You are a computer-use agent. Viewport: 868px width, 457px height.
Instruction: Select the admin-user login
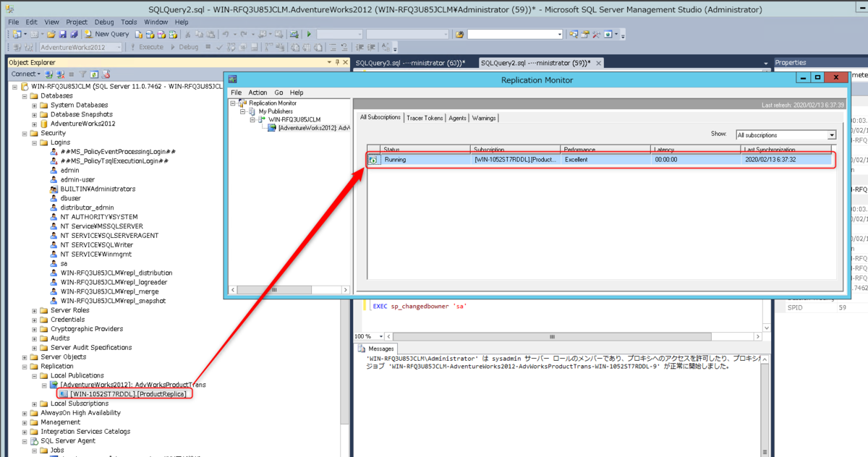coord(77,179)
